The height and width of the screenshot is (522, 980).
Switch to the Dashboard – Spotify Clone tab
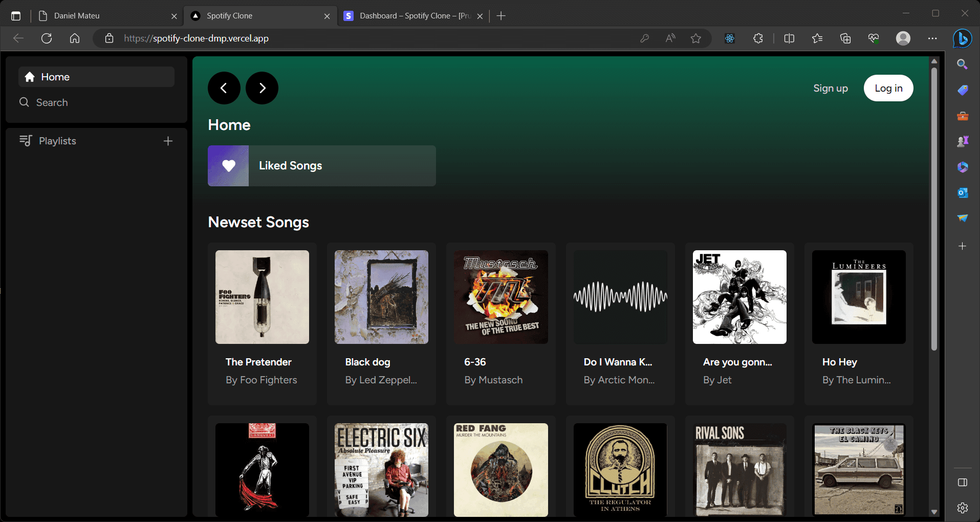(413, 16)
